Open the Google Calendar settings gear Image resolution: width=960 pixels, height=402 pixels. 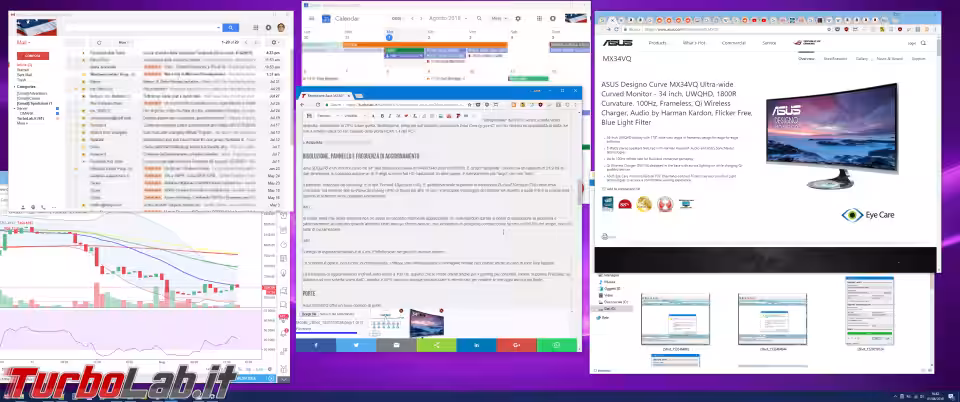click(518, 19)
